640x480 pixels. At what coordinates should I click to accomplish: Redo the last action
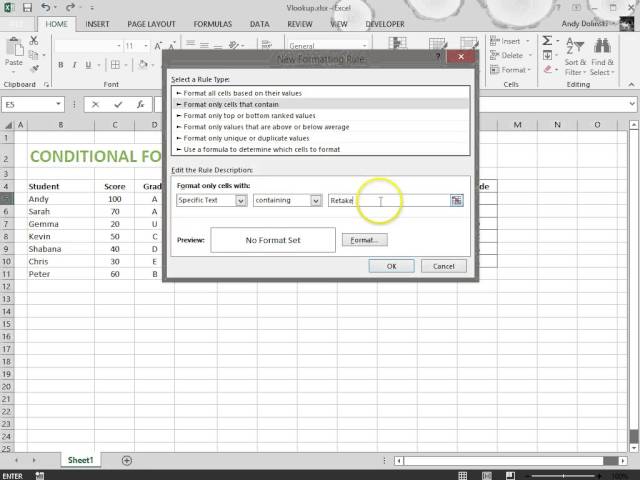coord(70,7)
